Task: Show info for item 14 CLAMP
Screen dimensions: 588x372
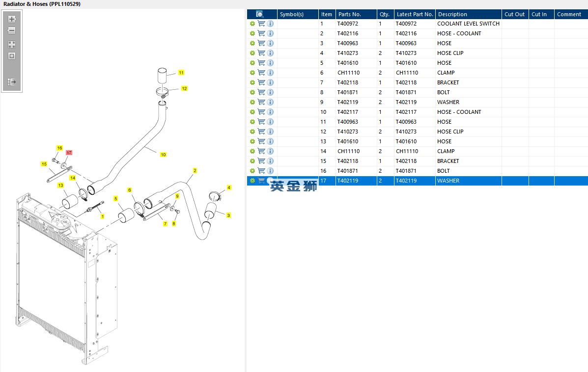Action: (270, 151)
